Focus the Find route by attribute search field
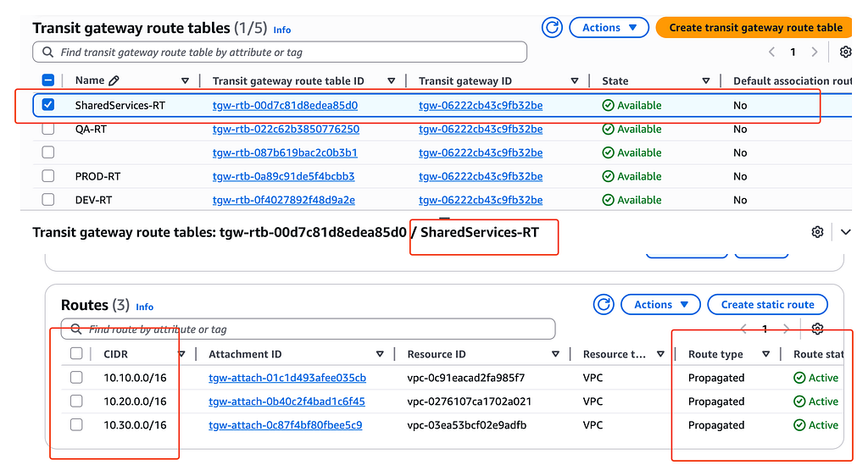 pyautogui.click(x=308, y=329)
